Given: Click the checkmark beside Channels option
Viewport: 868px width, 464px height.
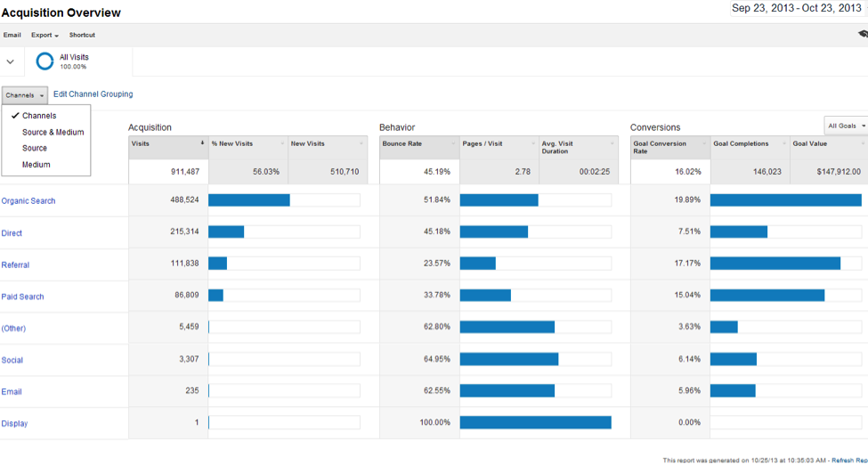Looking at the screenshot, I should point(15,116).
